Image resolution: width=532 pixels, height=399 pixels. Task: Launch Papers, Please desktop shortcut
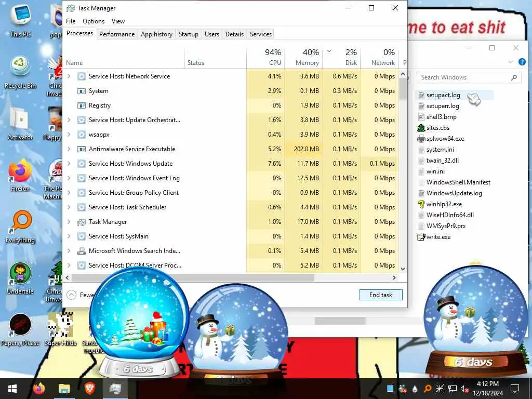pos(20,329)
